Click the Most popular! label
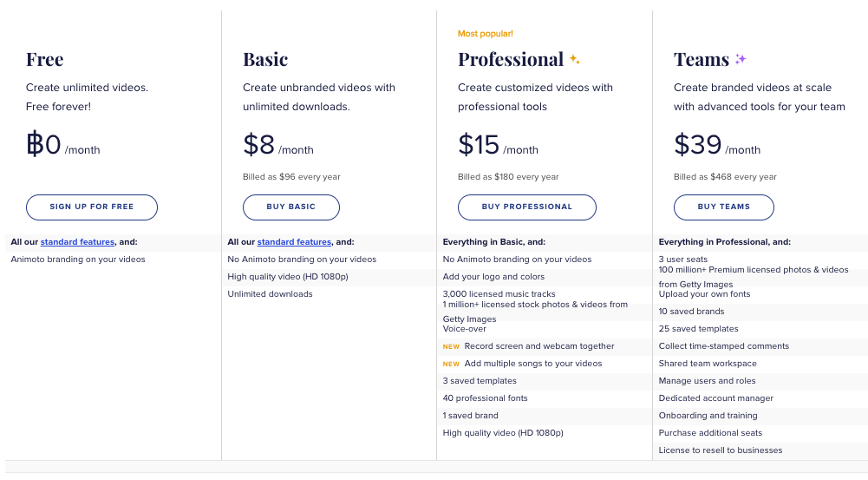The width and height of the screenshot is (868, 480). [486, 34]
